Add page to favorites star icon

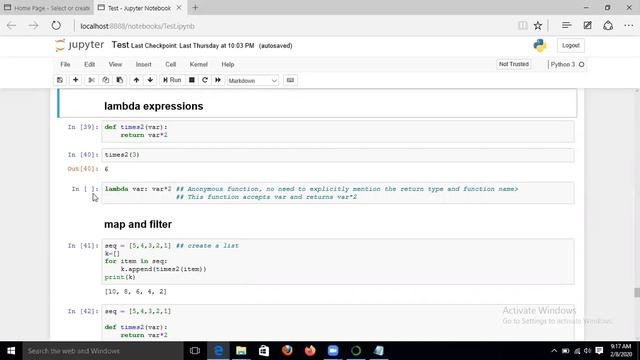(538, 26)
